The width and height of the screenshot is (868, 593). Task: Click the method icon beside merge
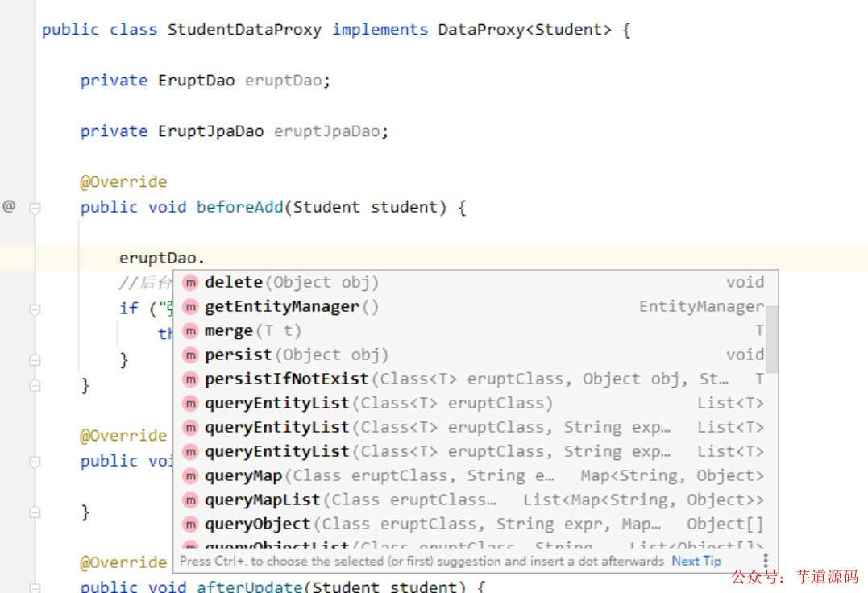[x=190, y=331]
